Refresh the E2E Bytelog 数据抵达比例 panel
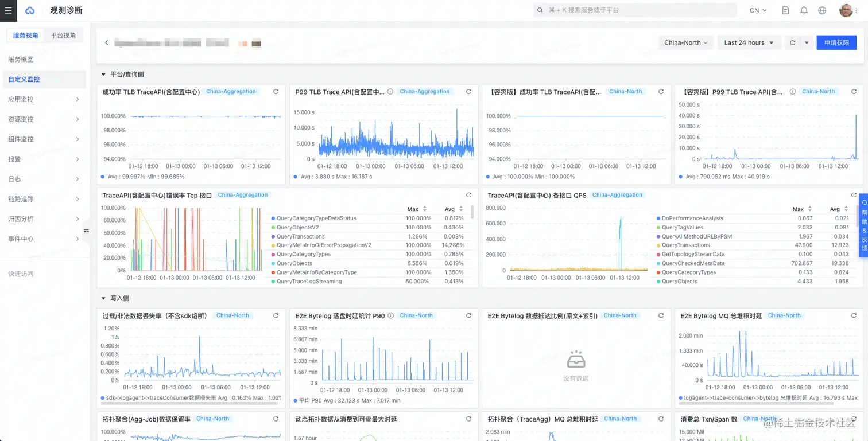This screenshot has width=868, height=441. 661,315
